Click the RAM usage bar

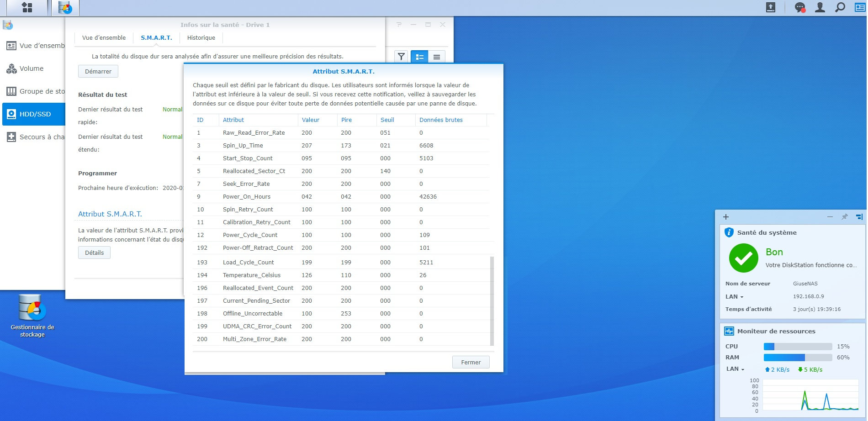(x=798, y=358)
